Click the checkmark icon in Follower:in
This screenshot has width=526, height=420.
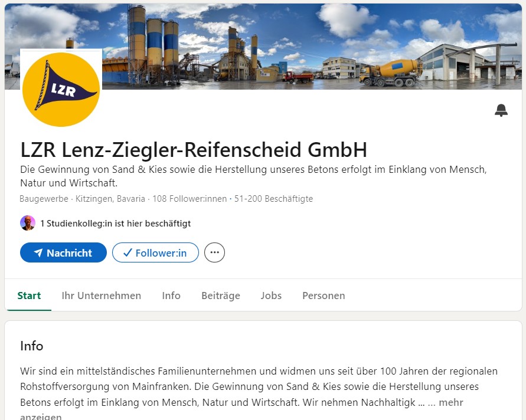(x=128, y=252)
